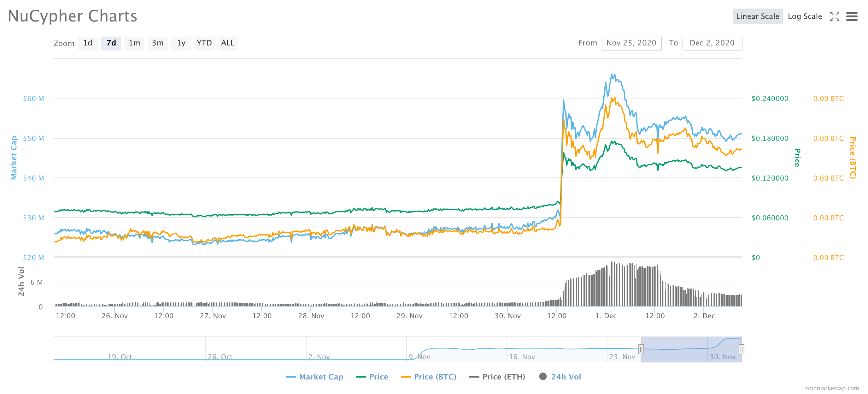Edit the To date field
The image size is (868, 394).
coord(712,43)
